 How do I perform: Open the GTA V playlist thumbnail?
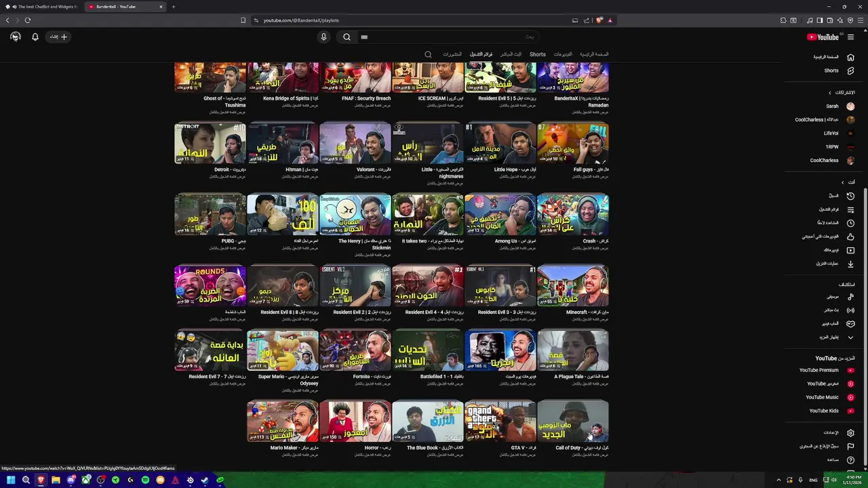pyautogui.click(x=500, y=421)
